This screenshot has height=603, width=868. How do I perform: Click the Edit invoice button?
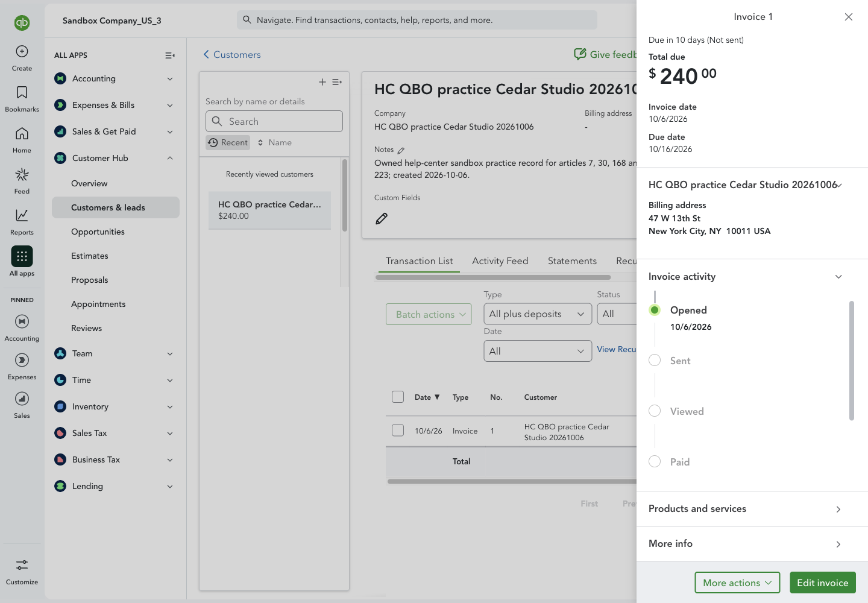point(822,582)
